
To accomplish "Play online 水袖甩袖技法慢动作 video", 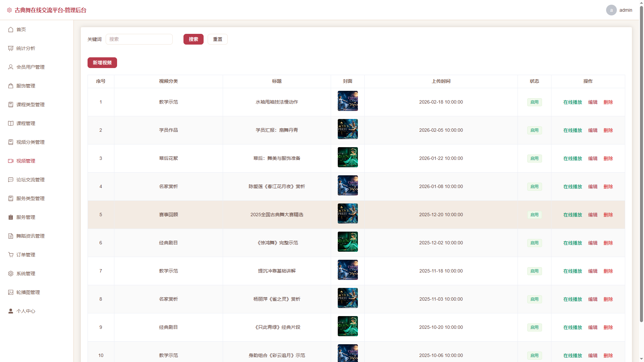I will (x=573, y=102).
